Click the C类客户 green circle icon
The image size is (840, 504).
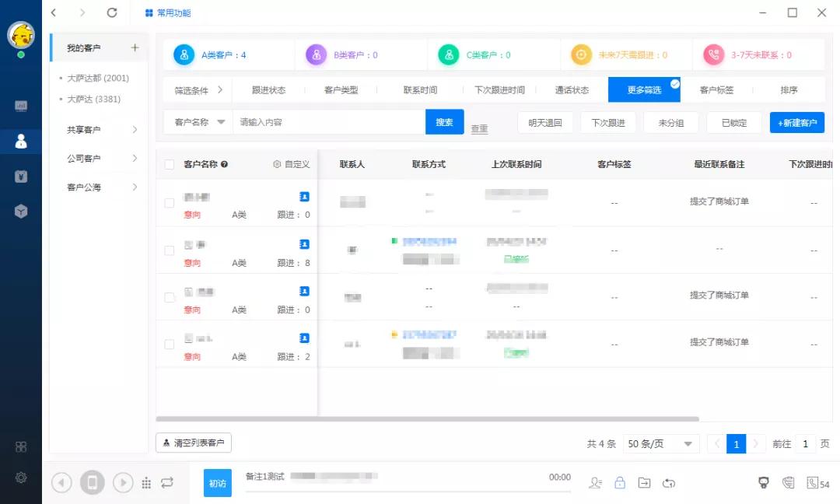[449, 54]
